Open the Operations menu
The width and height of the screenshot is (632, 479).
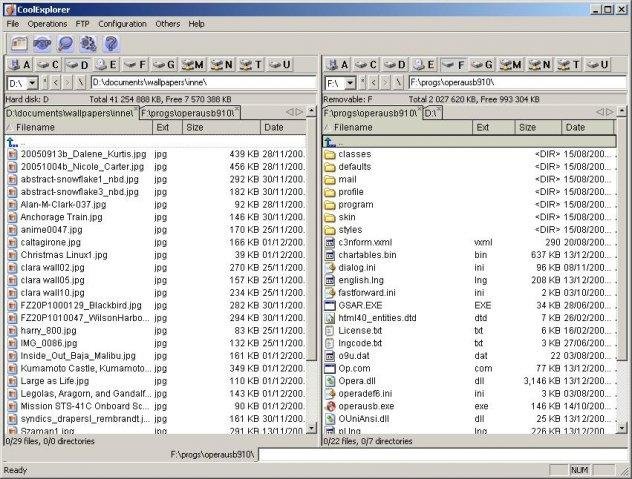coord(47,24)
